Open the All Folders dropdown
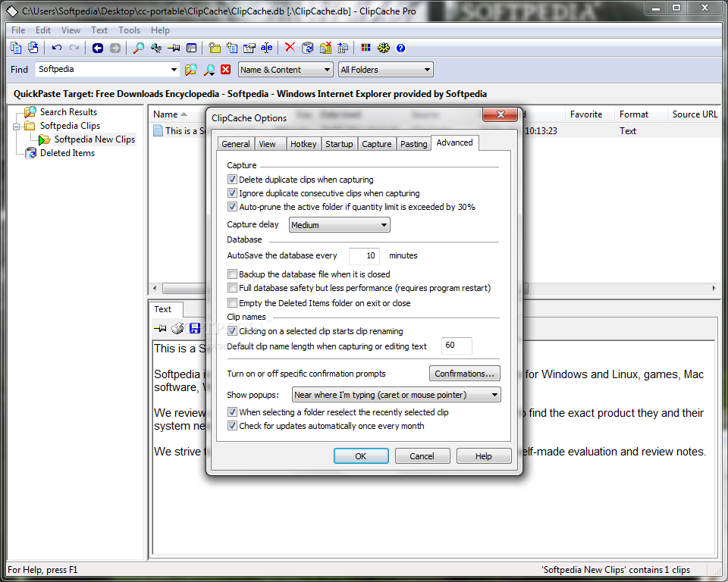Image resolution: width=728 pixels, height=582 pixels. click(386, 70)
